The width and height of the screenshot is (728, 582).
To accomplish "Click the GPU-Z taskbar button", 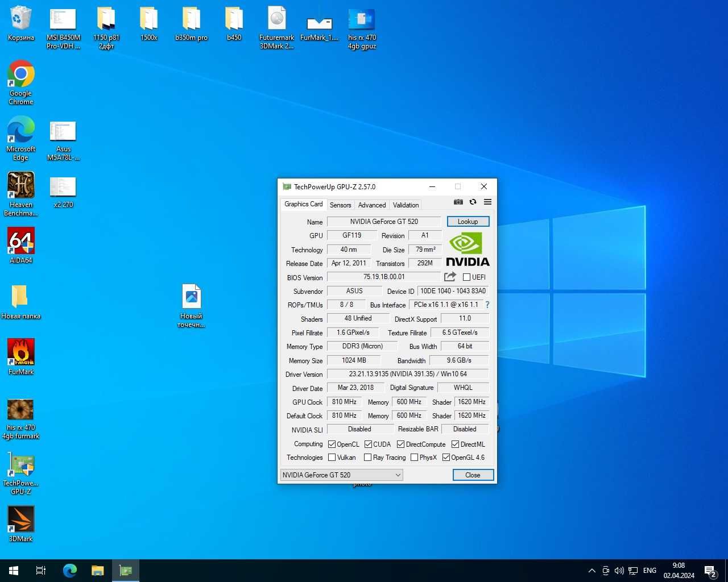I will coord(126,571).
